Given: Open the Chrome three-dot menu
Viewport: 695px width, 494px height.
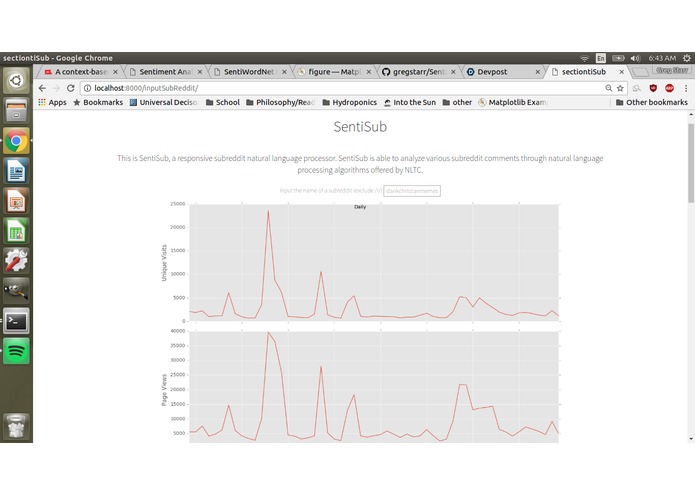Looking at the screenshot, I should (686, 88).
